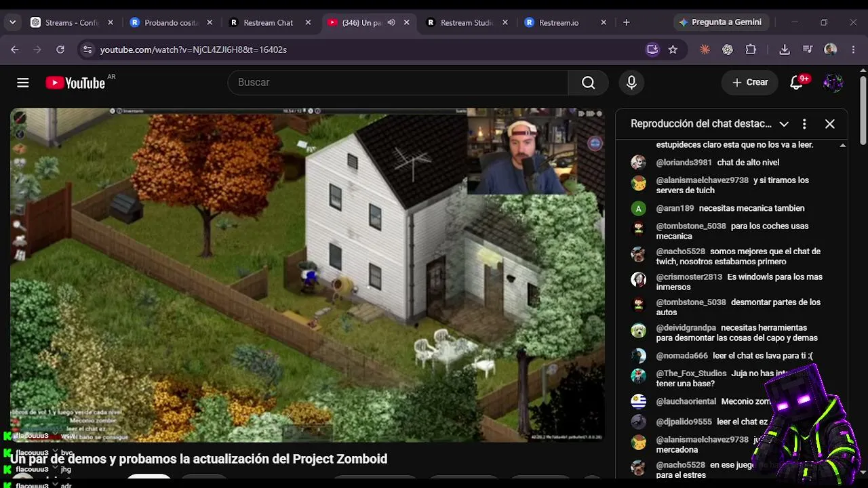The width and height of the screenshot is (868, 488).
Task: Open the Chrome three-dot menu
Action: coord(853,49)
